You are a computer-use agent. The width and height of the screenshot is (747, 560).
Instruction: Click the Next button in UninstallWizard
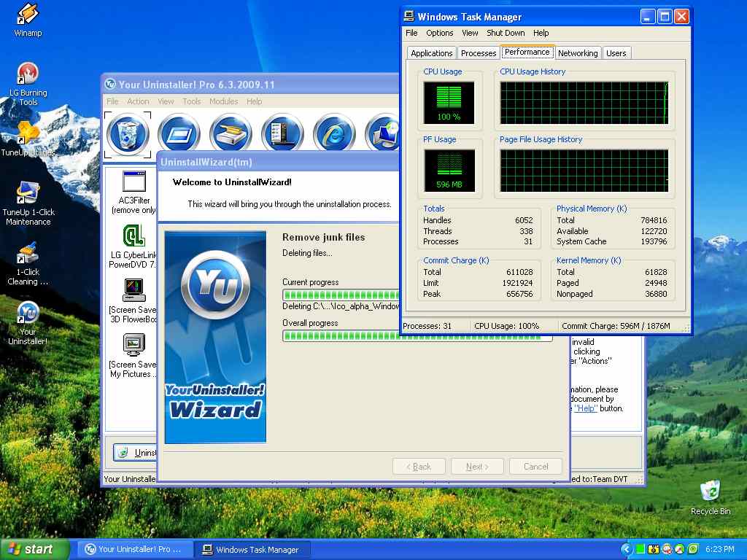[477, 467]
